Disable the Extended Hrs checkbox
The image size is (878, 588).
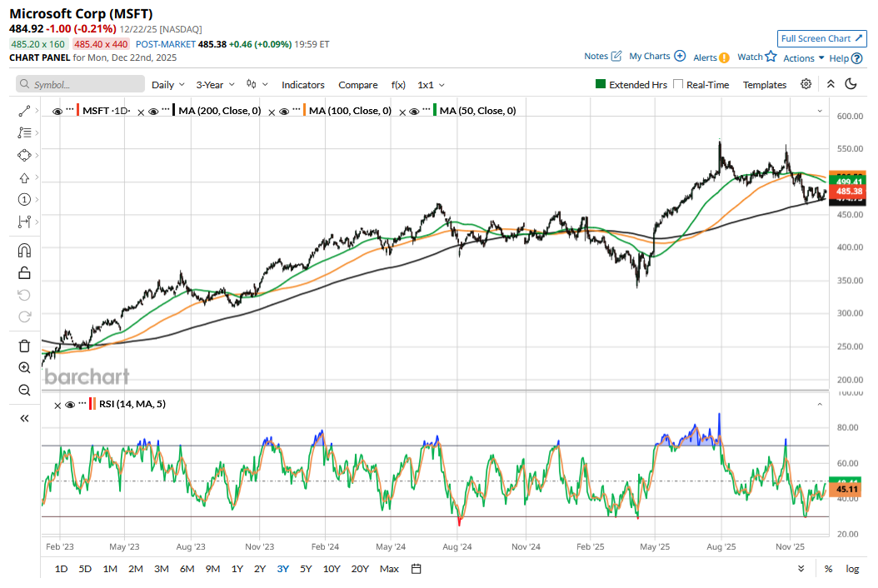601,85
